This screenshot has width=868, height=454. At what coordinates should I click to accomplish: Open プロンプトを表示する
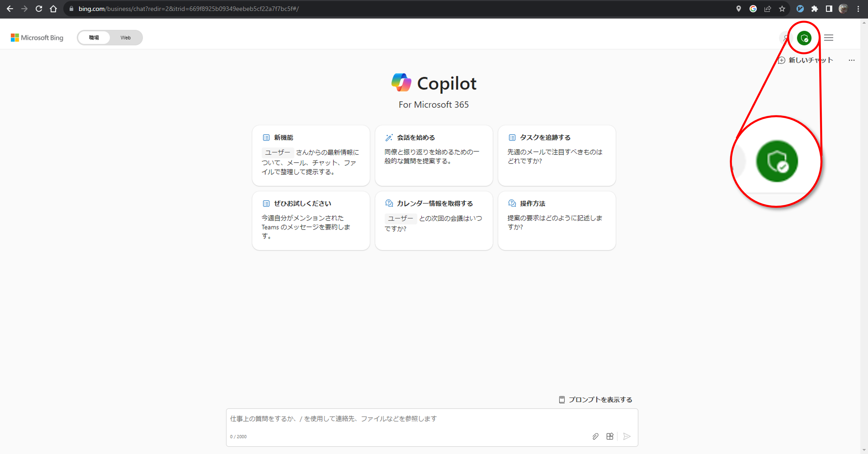595,400
